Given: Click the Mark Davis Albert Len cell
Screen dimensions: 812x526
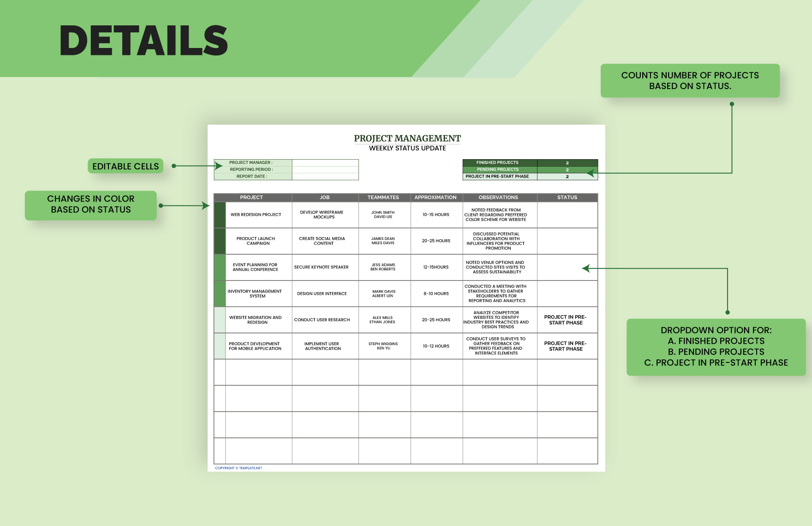Looking at the screenshot, I should point(385,294).
